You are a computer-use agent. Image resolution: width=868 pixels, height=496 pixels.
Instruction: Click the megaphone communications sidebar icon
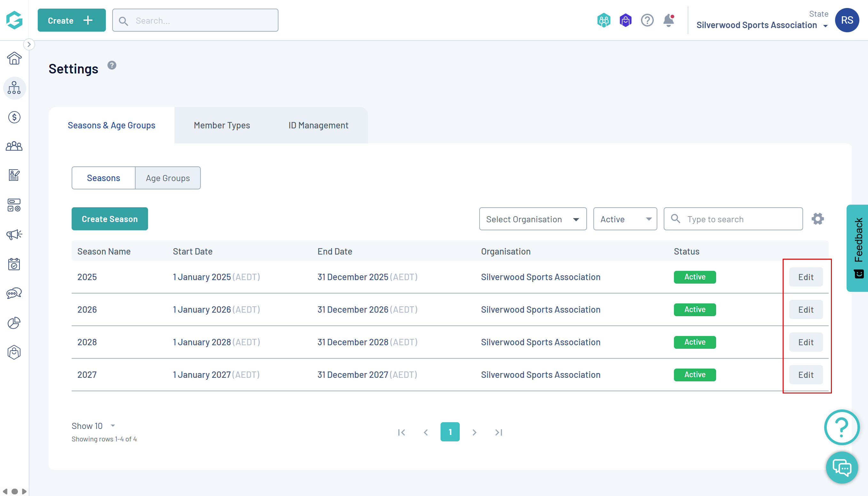[14, 234]
